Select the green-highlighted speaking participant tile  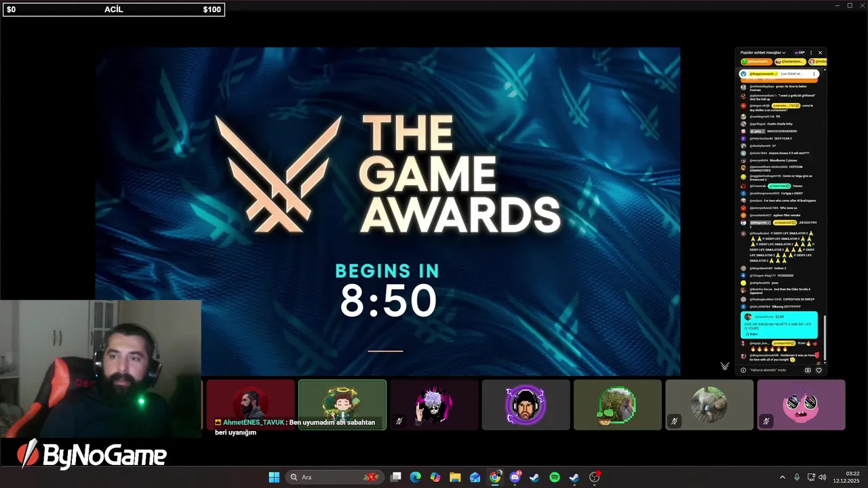click(342, 405)
